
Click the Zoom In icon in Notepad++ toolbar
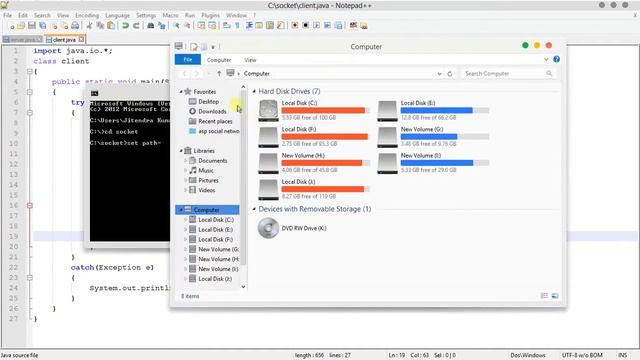(176, 26)
